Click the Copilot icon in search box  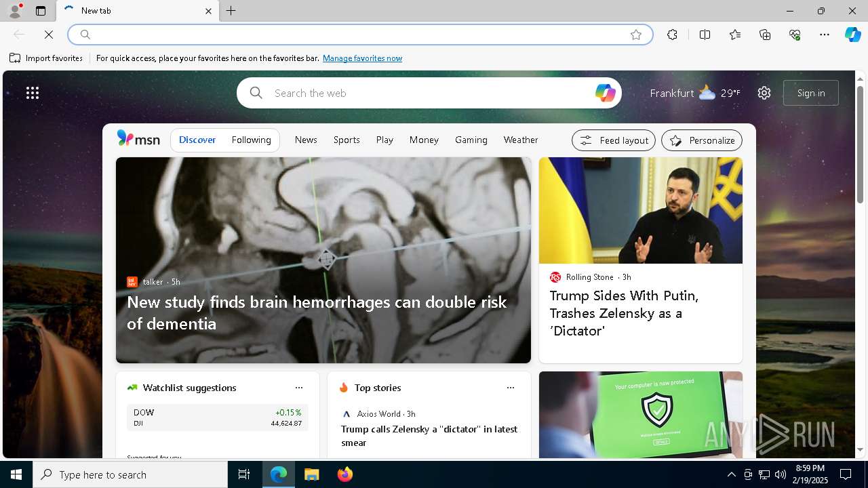605,93
